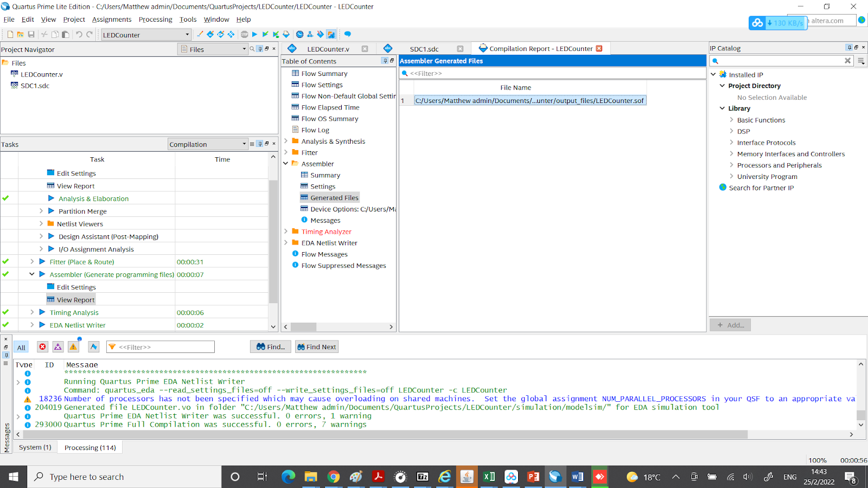
Task: Close the SDC1.sdc tab
Action: [460, 49]
